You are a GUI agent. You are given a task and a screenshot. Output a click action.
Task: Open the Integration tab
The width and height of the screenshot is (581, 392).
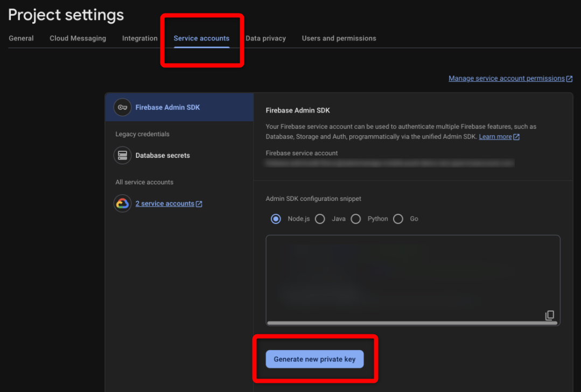coord(139,38)
